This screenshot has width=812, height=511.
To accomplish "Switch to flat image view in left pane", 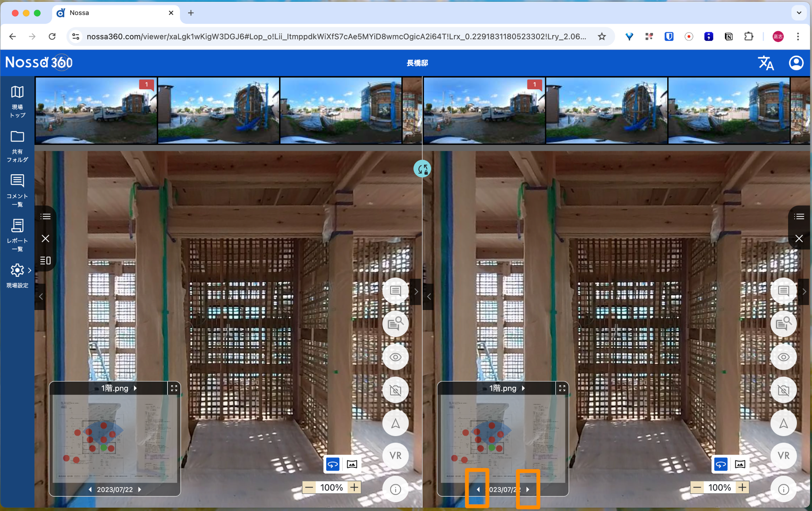I will 352,464.
